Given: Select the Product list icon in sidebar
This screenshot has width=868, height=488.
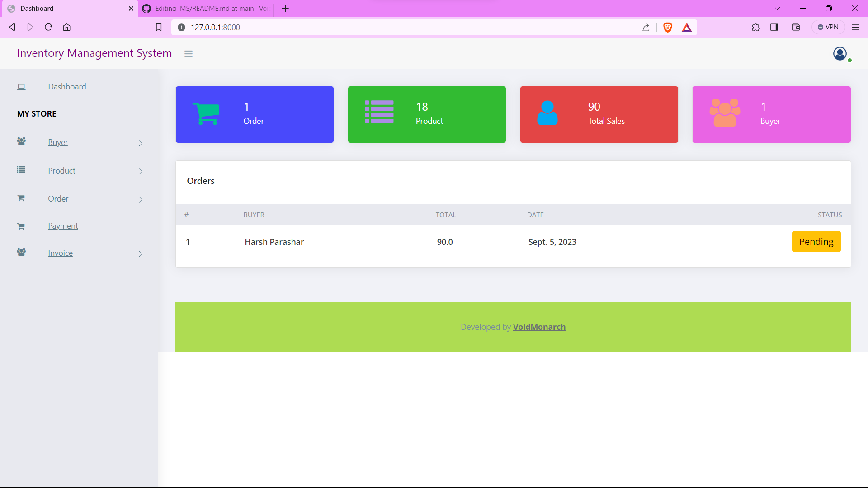Looking at the screenshot, I should (x=21, y=169).
